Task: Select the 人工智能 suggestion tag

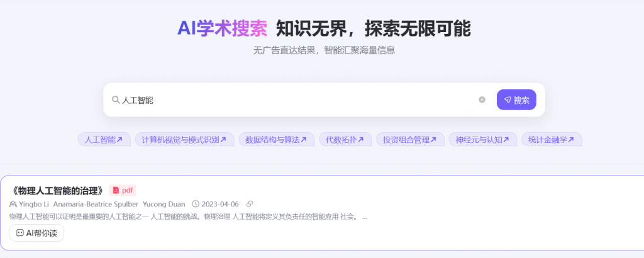Action: click(104, 140)
